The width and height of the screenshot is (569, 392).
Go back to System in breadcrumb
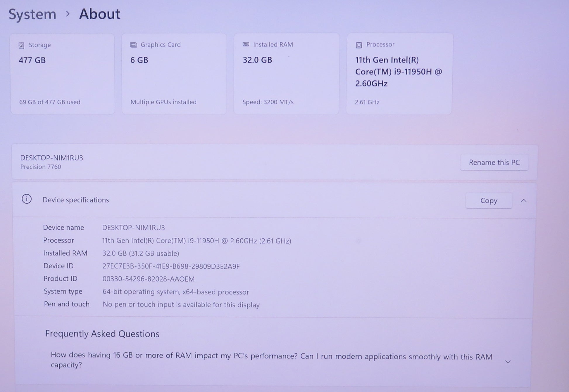click(32, 14)
